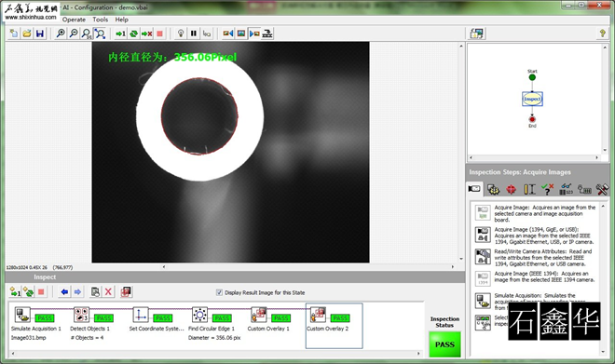615x364 pixels.
Task: Add Acquire Image (IEEE 1394) step
Action: 536,277
